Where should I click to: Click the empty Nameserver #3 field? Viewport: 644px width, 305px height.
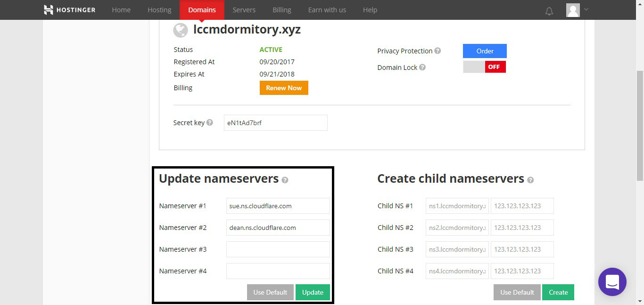tap(278, 249)
